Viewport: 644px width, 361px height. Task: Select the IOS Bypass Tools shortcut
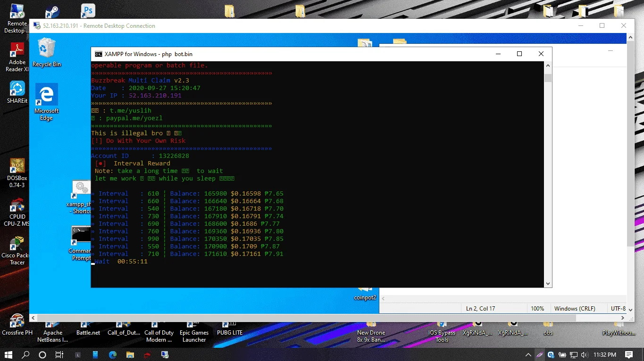(x=442, y=331)
